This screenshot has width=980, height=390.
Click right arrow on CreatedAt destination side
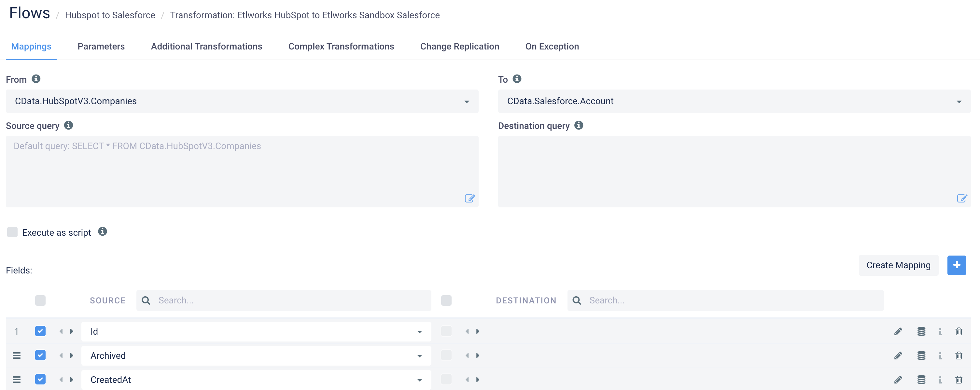point(478,379)
